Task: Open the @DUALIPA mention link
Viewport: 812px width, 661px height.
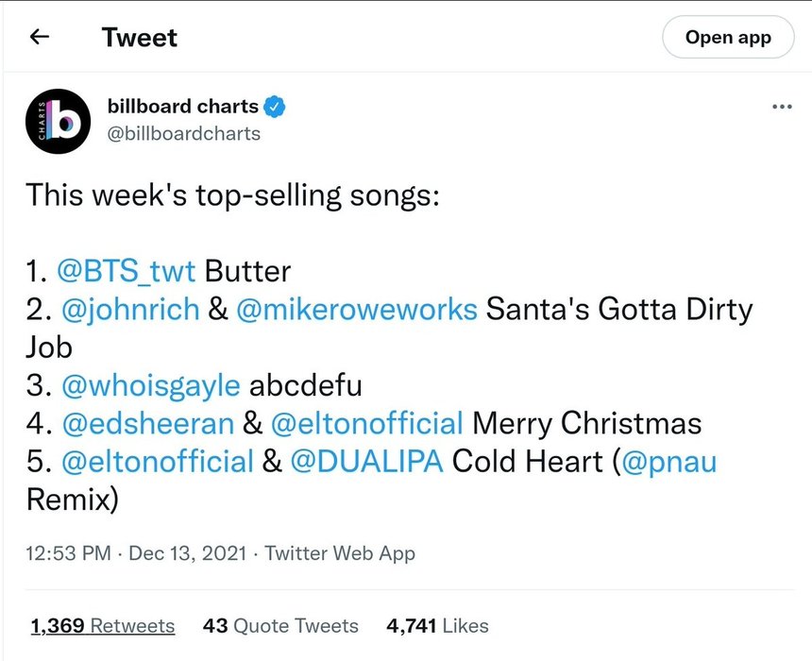Action: coord(366,462)
